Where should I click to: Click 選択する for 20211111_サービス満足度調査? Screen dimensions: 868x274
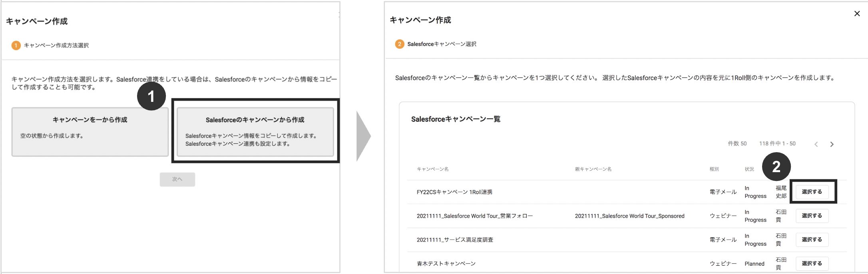click(x=812, y=240)
